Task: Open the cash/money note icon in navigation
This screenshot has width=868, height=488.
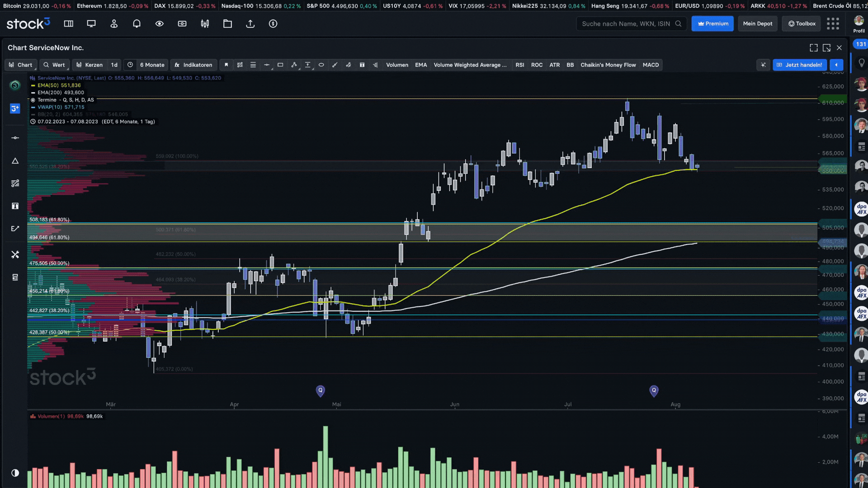Action: point(182,23)
